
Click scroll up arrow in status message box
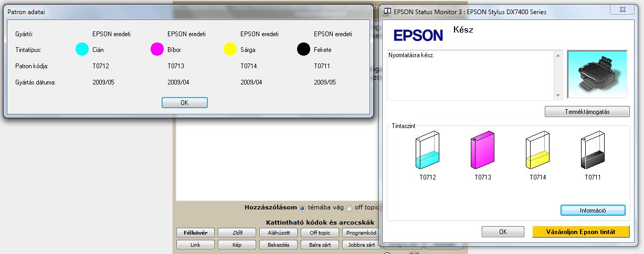pyautogui.click(x=558, y=55)
